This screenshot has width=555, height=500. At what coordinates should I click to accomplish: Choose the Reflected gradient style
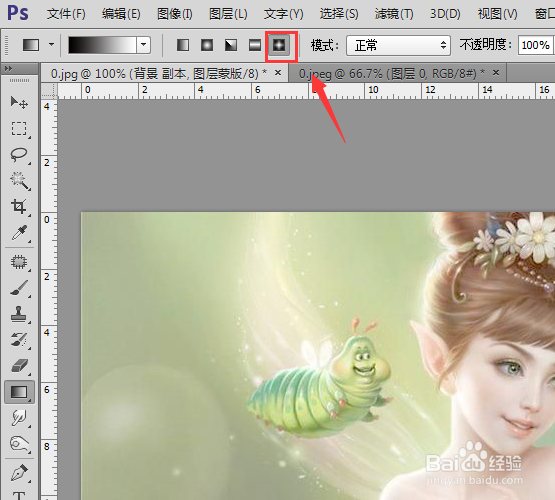pyautogui.click(x=255, y=45)
